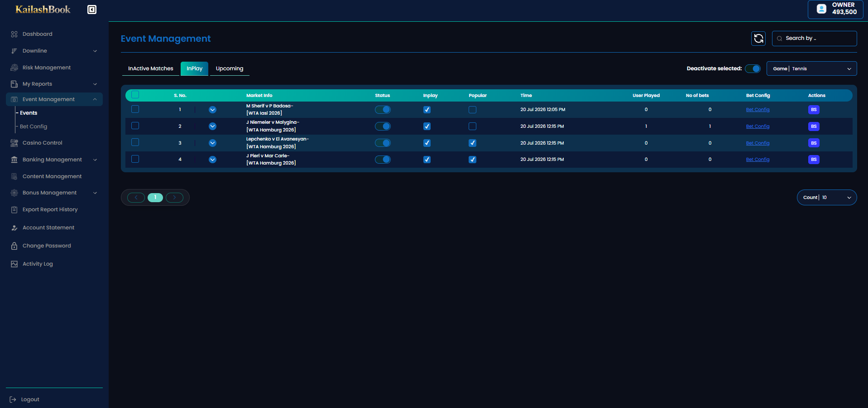Open Bet Config link for J Pieri v Mar Carle
This screenshot has width=868, height=408.
758,160
